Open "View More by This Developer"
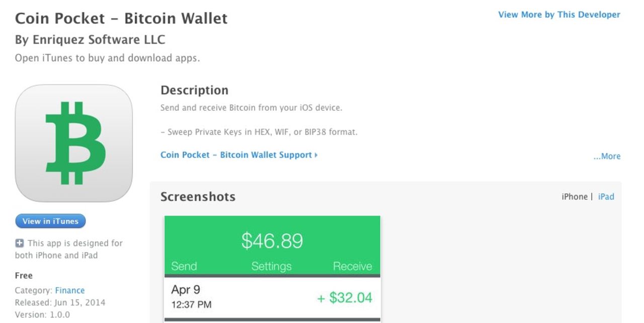This screenshot has width=644, height=323. (559, 15)
